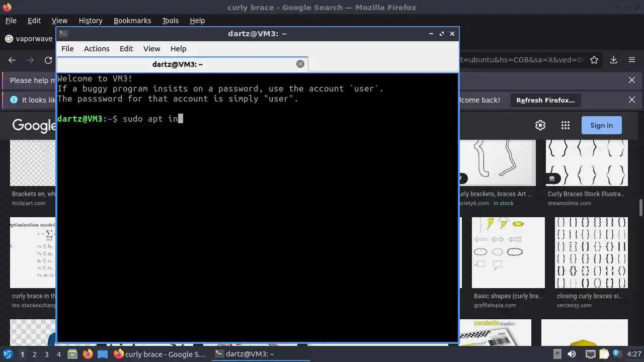The height and width of the screenshot is (362, 644).
Task: Bookmark this page with the star icon
Action: [594, 60]
